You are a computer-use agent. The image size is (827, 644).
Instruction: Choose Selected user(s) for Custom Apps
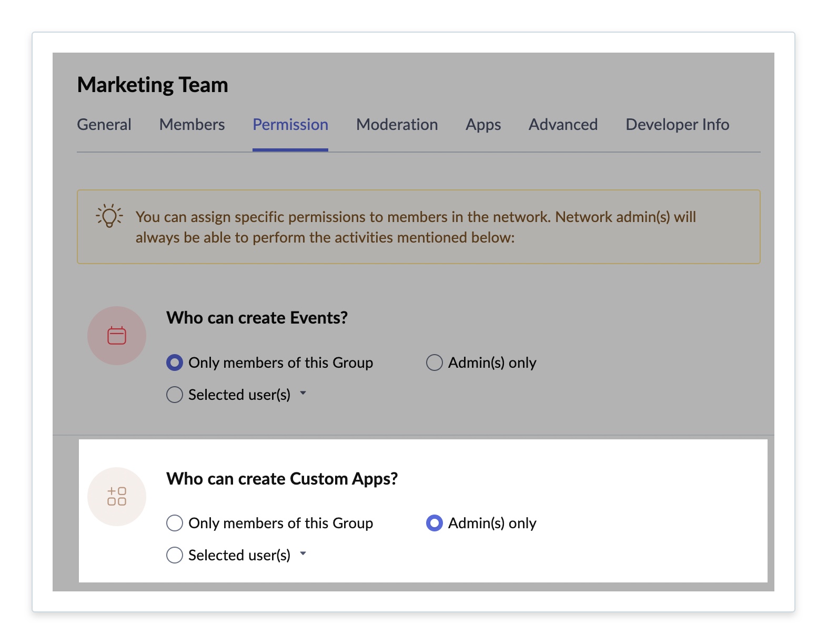(175, 555)
